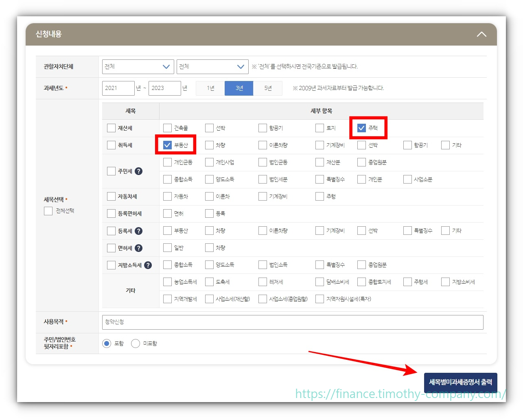523x420 pixels.
Task: Check 담배소비세 under 기타
Action: [x=319, y=282]
